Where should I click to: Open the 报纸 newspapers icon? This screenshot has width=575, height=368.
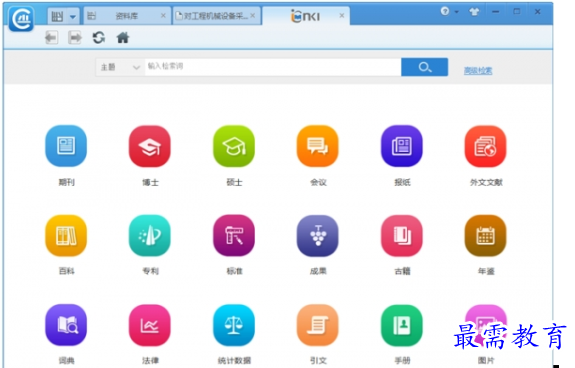coord(402,146)
